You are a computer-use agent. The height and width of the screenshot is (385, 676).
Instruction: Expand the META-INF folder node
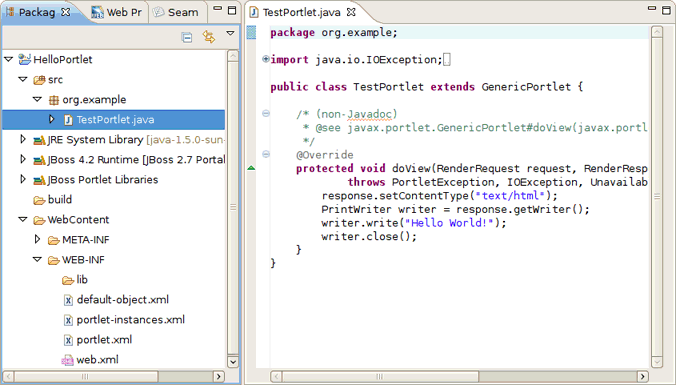tap(38, 239)
